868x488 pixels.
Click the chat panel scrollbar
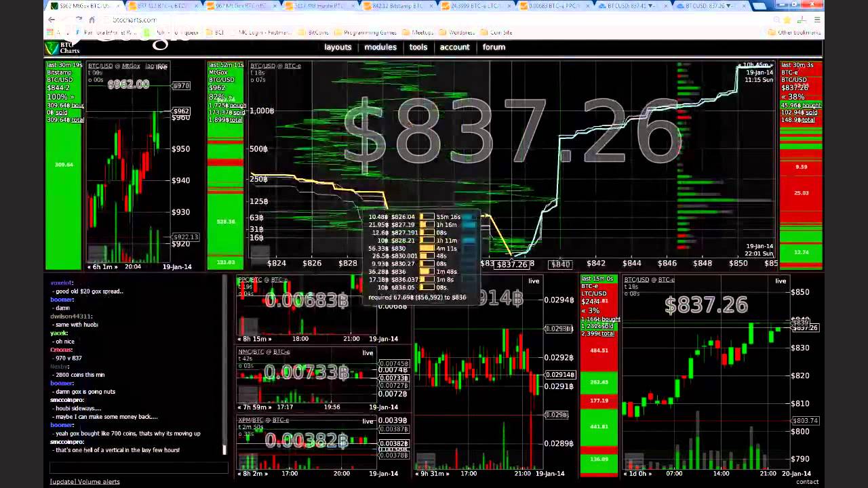(x=224, y=366)
